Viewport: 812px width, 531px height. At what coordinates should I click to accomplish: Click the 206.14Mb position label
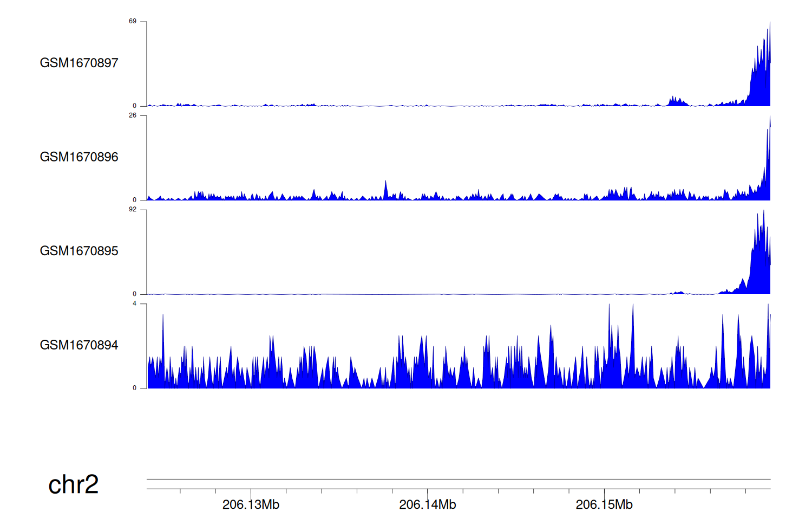(x=427, y=505)
